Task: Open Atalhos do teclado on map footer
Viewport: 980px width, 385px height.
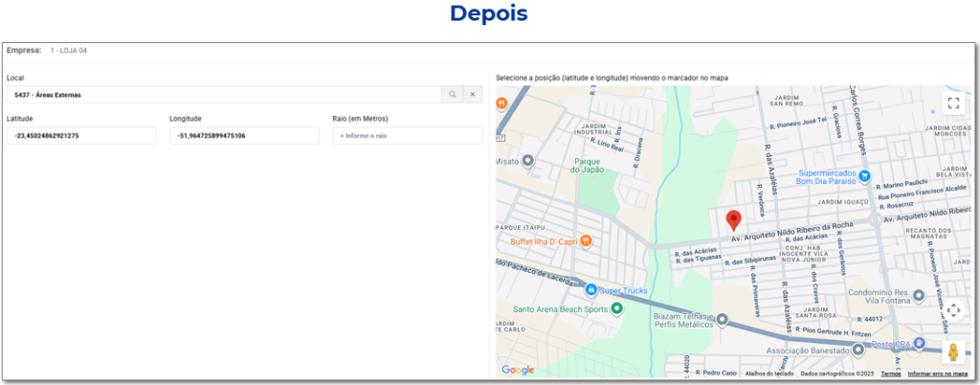Action: coord(768,374)
